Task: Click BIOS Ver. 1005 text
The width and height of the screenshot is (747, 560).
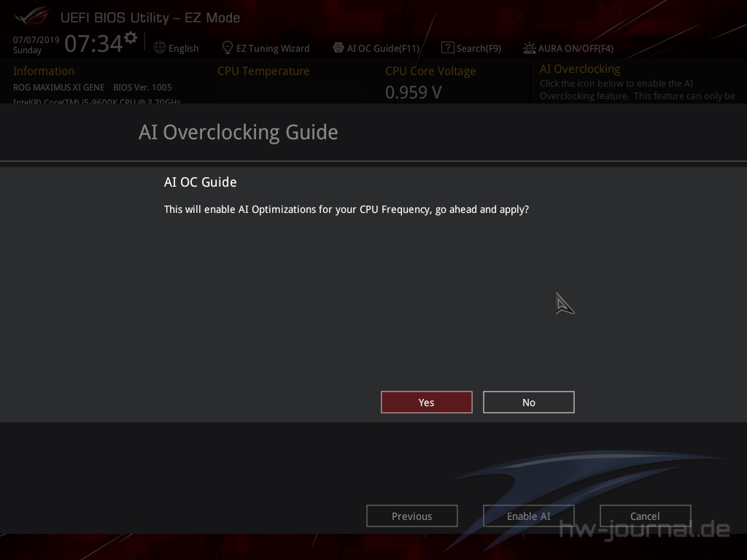Action: click(x=142, y=87)
